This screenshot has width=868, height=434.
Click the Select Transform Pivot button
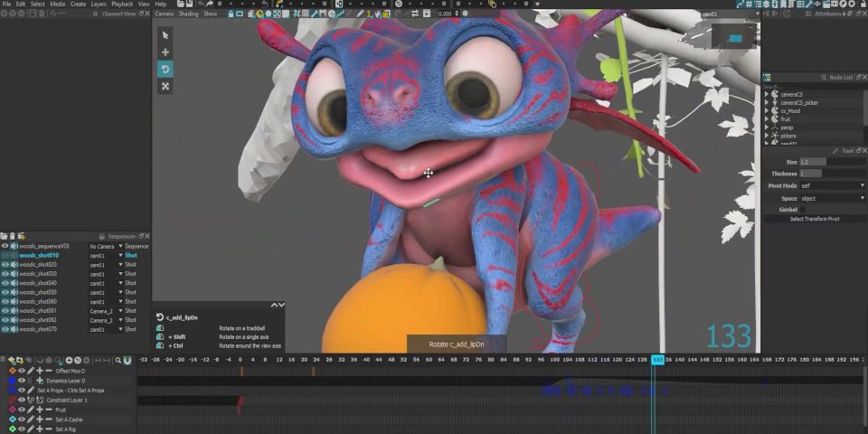815,219
